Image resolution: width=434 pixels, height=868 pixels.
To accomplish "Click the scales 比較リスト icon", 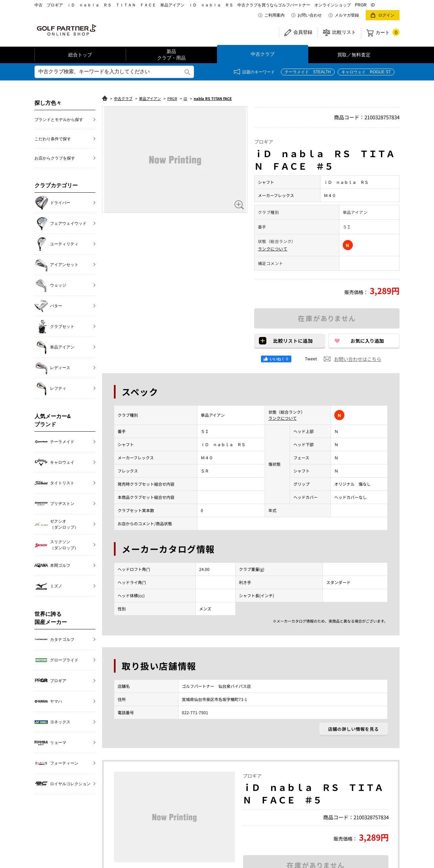I will pos(326,32).
